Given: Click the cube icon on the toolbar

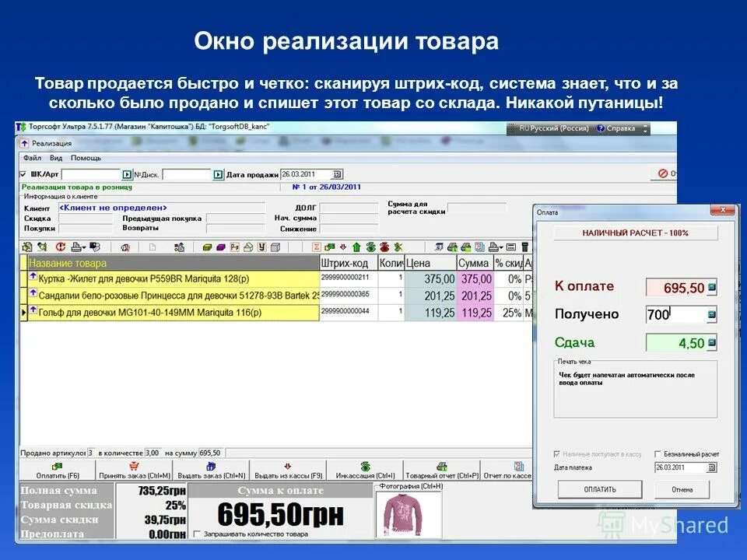Looking at the screenshot, I should (x=275, y=248).
